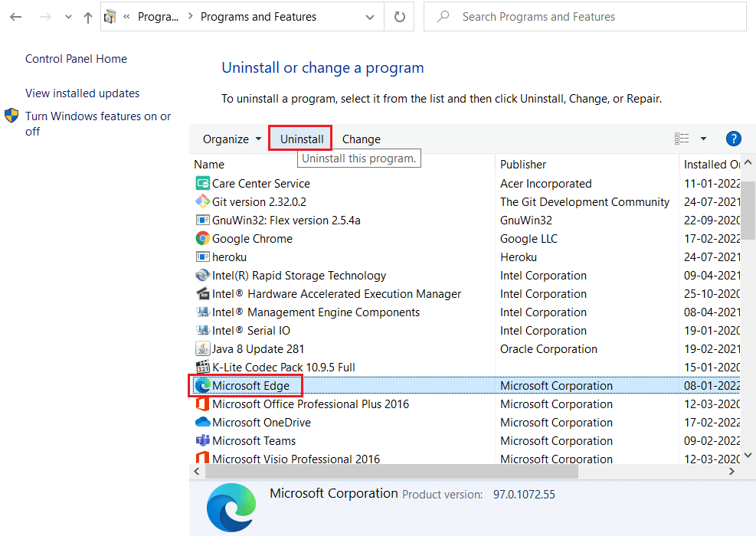Screen dimensions: 756x536
Task: Expand the hidden breadcrumb chevron
Action: click(x=126, y=16)
